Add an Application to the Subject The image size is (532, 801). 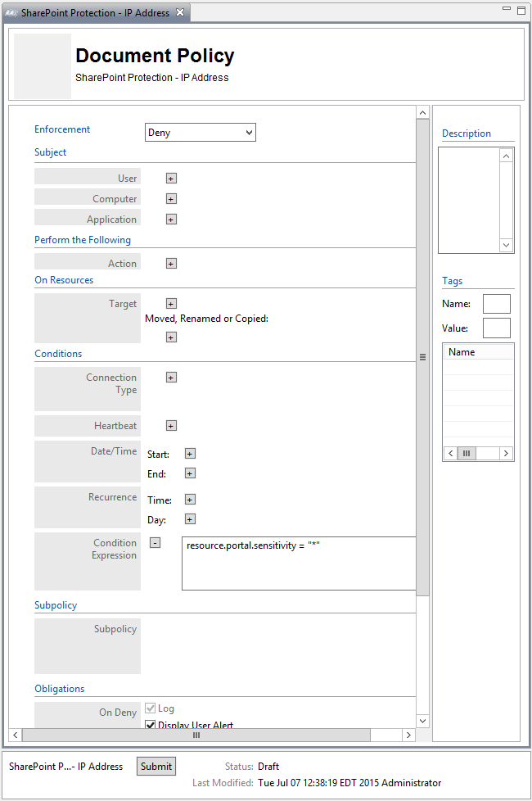pyautogui.click(x=172, y=219)
